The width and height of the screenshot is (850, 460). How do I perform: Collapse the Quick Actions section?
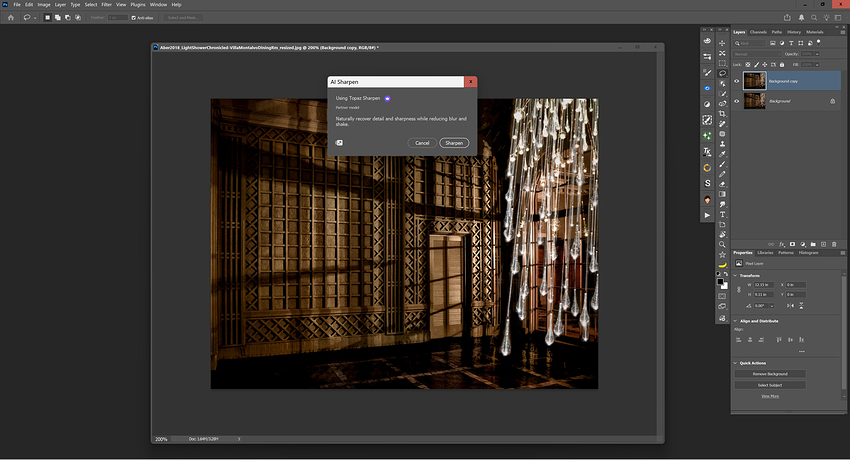pos(736,363)
